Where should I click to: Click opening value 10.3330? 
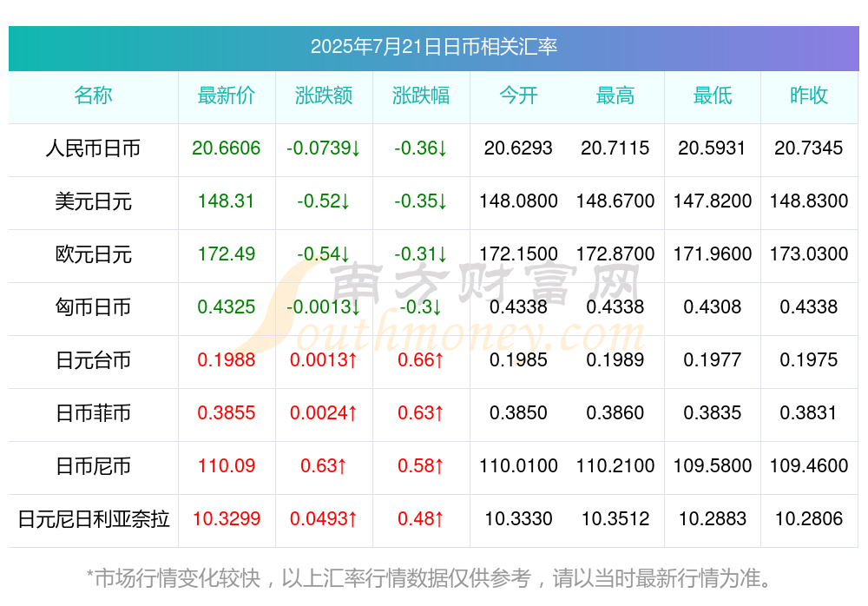coord(518,519)
